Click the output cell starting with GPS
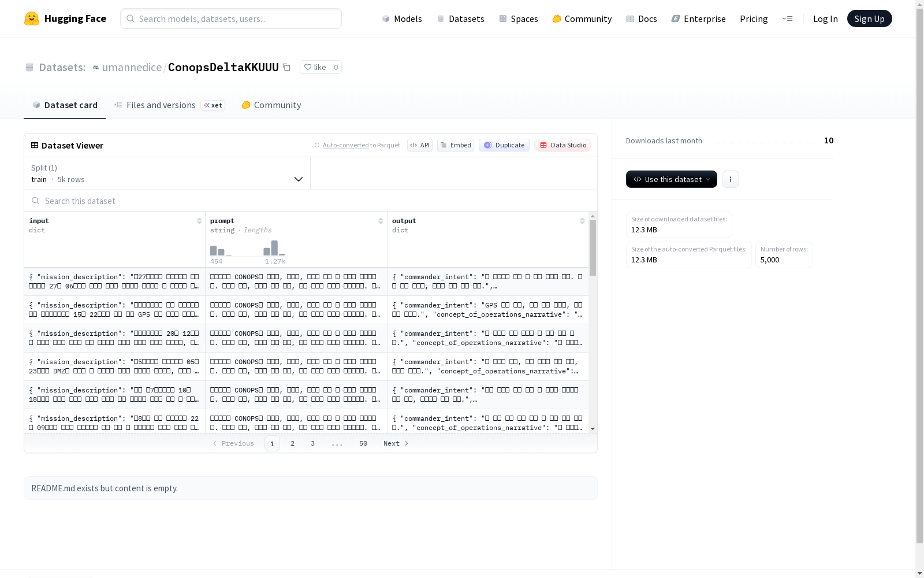 click(488, 310)
